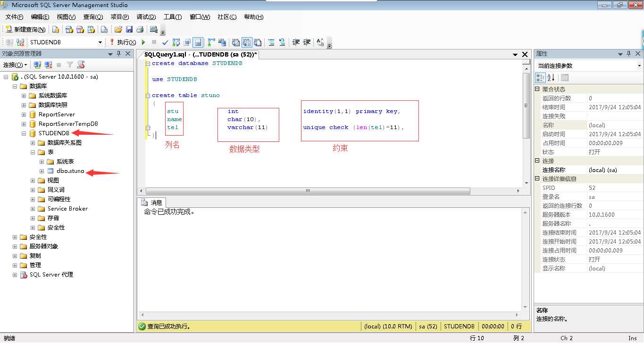This screenshot has width=644, height=343.
Task: Start debugging with green play icon
Action: 143,42
